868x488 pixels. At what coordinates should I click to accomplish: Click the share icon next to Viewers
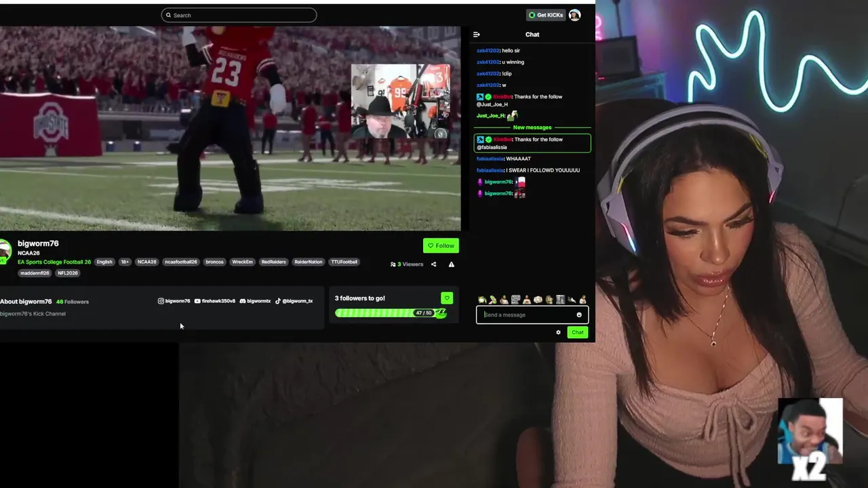(433, 264)
